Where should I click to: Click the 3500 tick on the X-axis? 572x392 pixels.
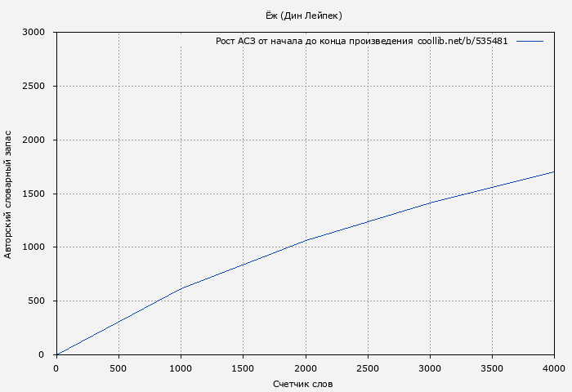click(x=491, y=368)
